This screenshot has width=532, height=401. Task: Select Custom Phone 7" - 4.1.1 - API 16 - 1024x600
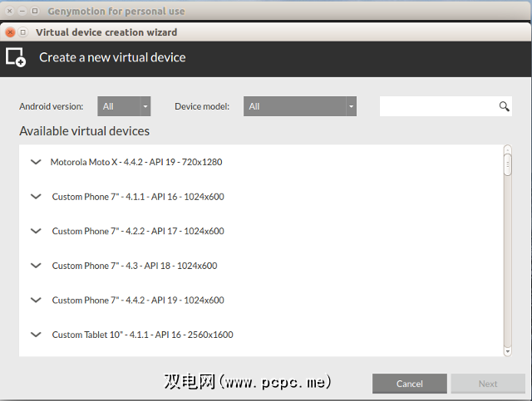(x=138, y=197)
